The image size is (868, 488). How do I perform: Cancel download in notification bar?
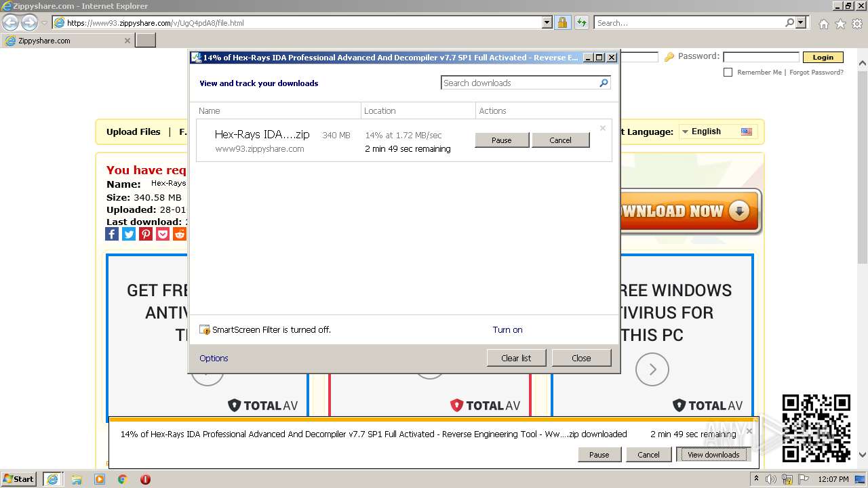tap(648, 455)
